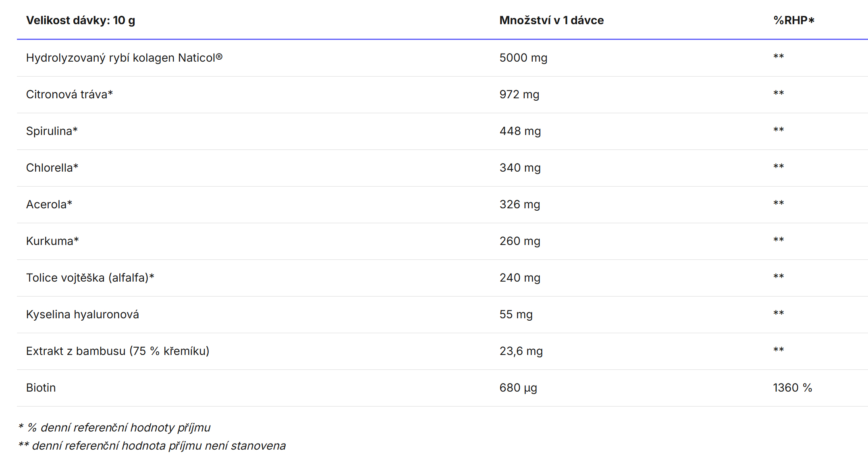Select the "Tolice vojtěška (alfalfa)*" ingredient
This screenshot has height=475, width=868.
[90, 278]
